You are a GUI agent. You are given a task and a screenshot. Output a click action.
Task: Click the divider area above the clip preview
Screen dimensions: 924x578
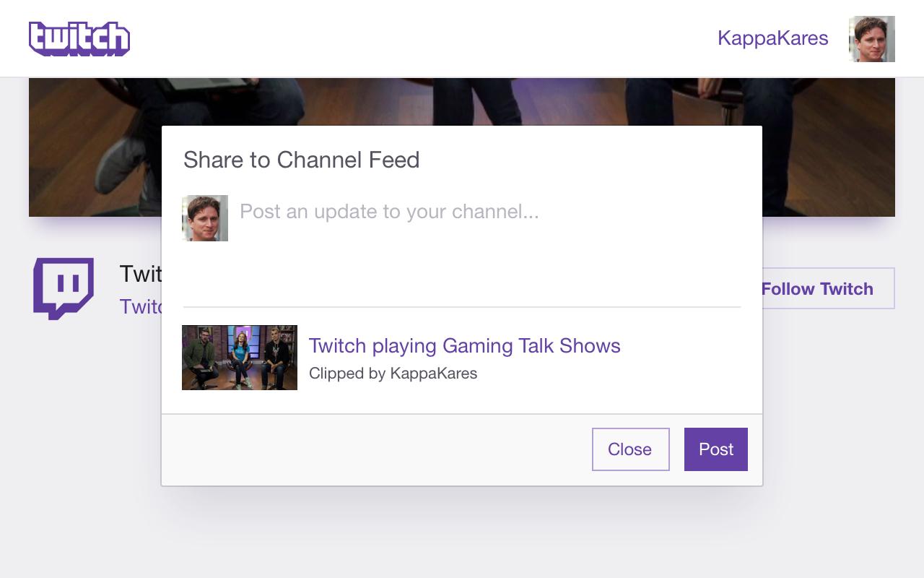pyautogui.click(x=462, y=309)
